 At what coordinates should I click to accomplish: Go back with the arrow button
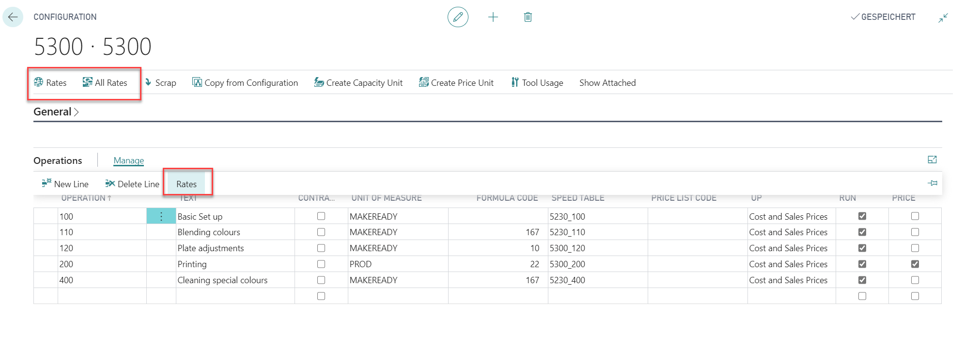pos(13,17)
